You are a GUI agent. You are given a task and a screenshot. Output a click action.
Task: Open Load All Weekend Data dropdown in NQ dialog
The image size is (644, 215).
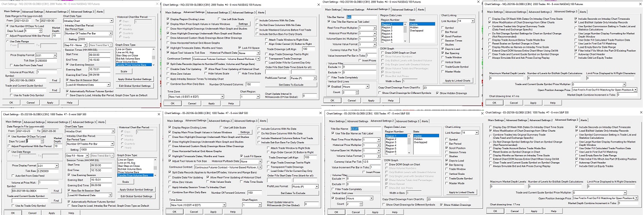click(x=89, y=84)
